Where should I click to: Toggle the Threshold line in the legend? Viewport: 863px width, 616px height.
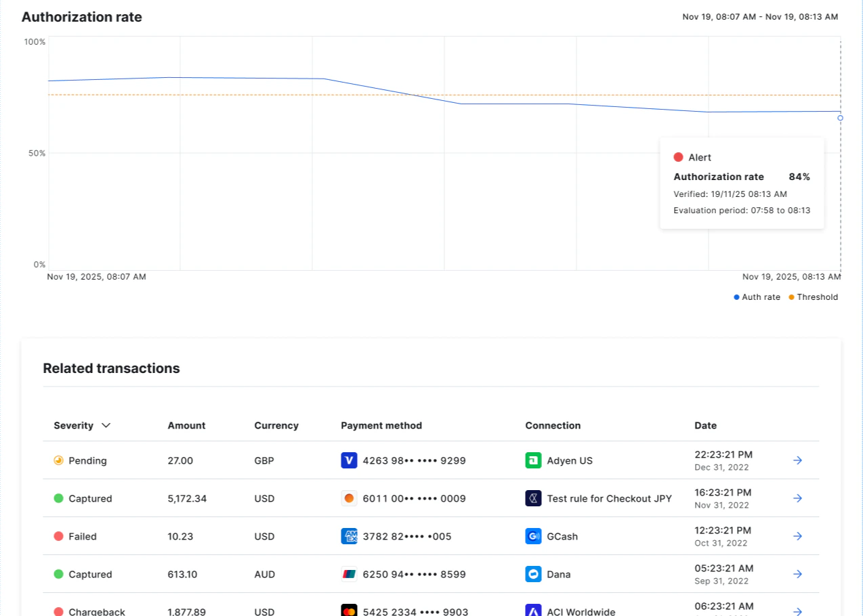click(x=813, y=296)
